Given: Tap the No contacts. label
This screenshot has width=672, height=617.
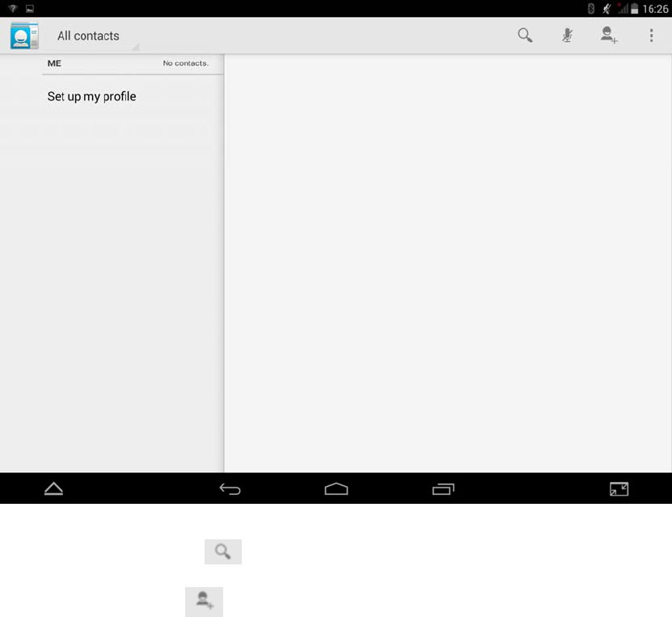Looking at the screenshot, I should point(185,63).
